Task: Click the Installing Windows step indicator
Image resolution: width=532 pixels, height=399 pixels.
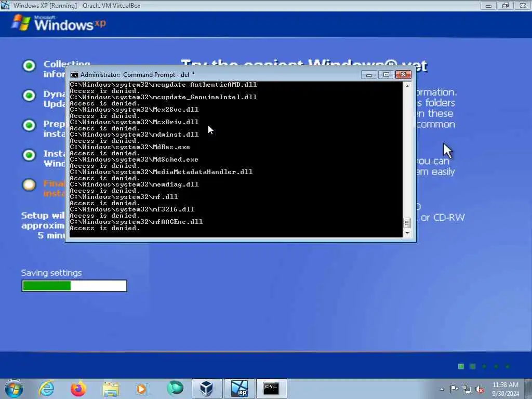Action: coord(29,155)
